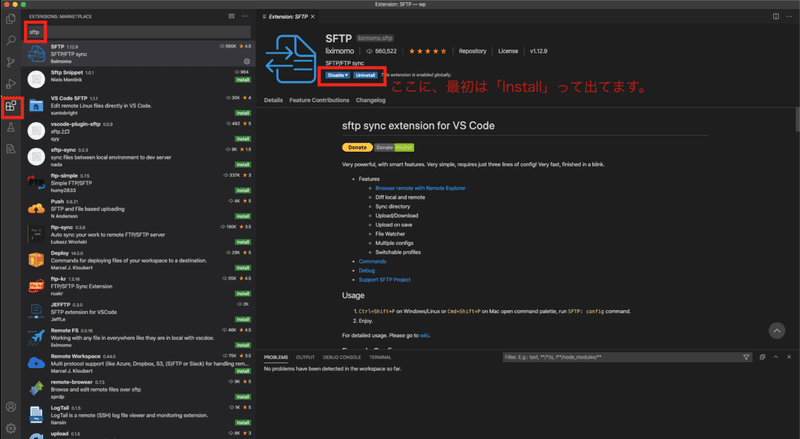Open the Commands link
Image resolution: width=800 pixels, height=439 pixels.
(372, 261)
